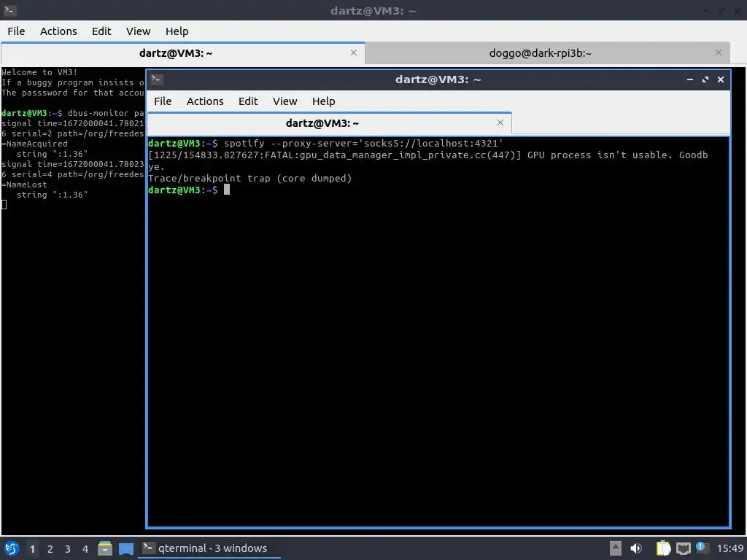Close the dartz@VM3 tab in the background window
The image size is (747, 560).
[x=354, y=52]
